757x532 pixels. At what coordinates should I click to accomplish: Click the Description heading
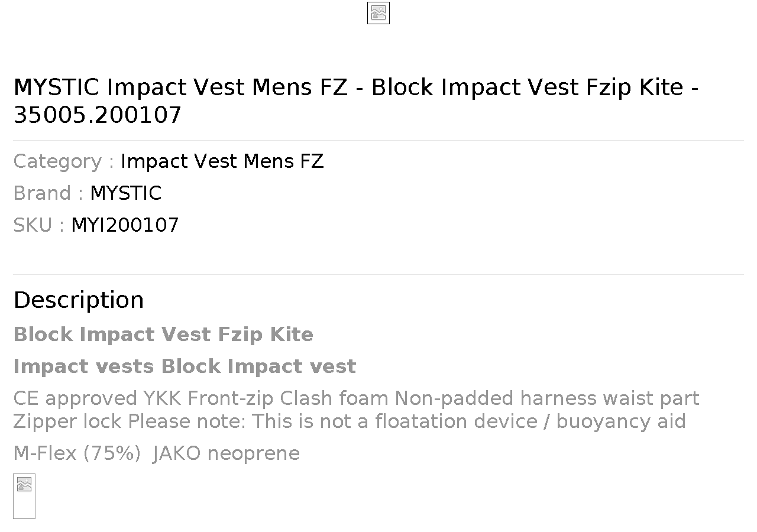point(79,300)
